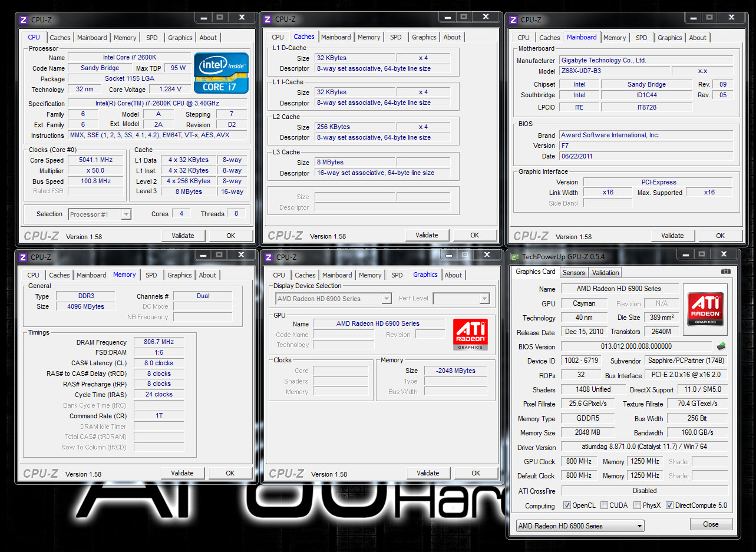Viewport: 756px width, 552px height.
Task: Click OK in the Graphics window
Action: [x=476, y=473]
